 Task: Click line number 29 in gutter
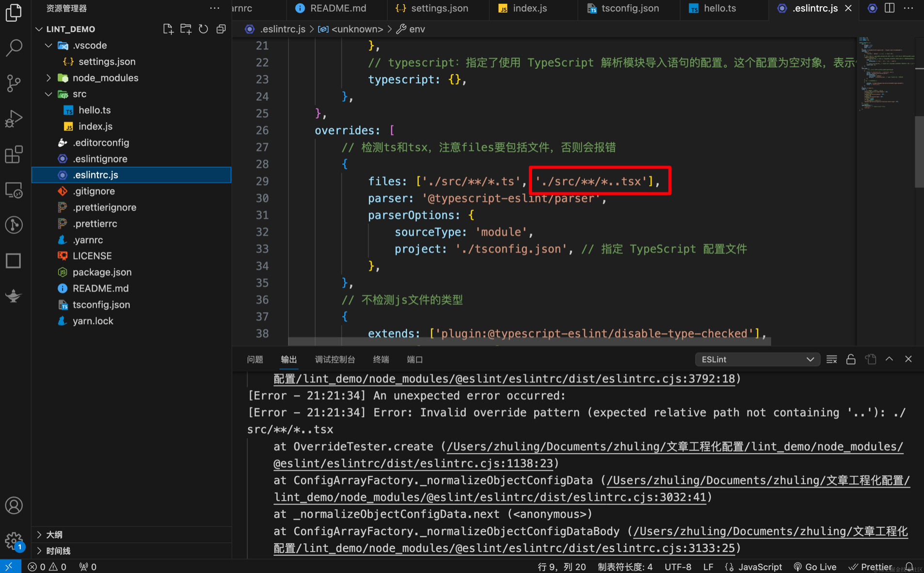click(x=262, y=181)
